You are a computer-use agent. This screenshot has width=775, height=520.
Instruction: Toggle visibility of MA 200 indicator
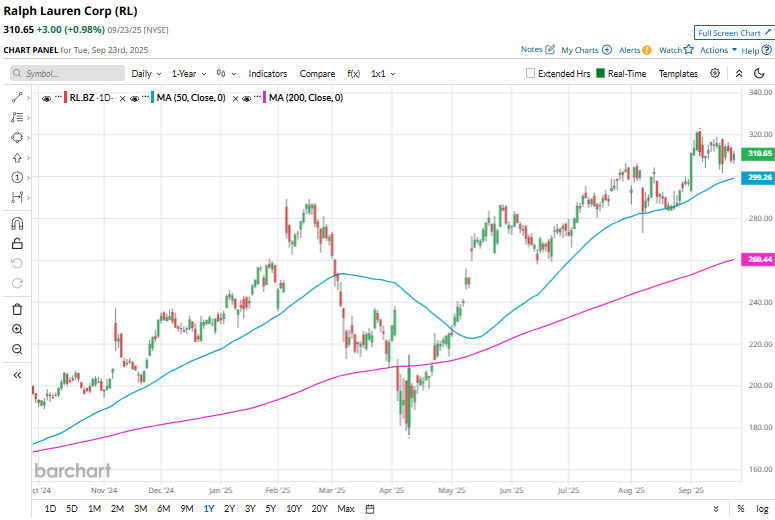[247, 98]
